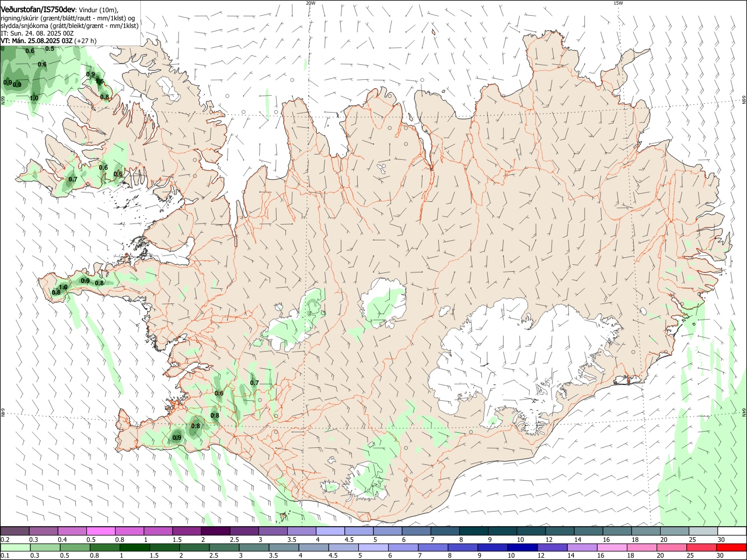Click the (+27 h) forecast offset text

86,41
